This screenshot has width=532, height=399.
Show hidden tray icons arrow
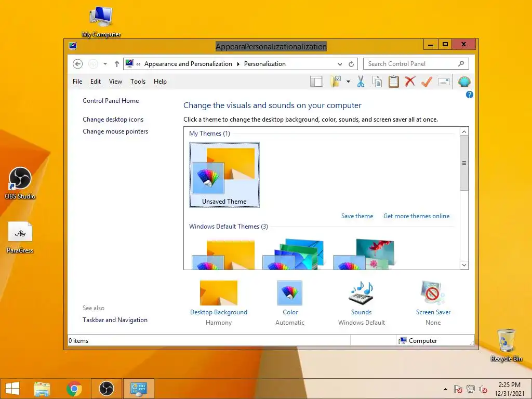(445, 389)
